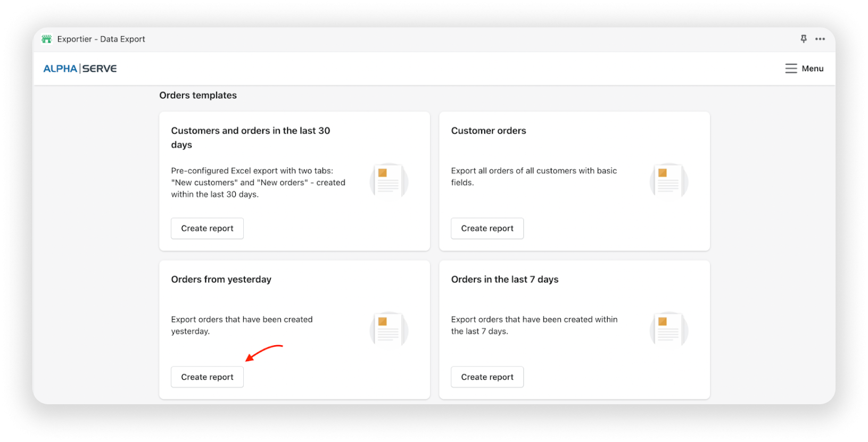Viewport: 868px width, 442px height.
Task: Click the Orders in the last 7 days heading
Action: pyautogui.click(x=505, y=280)
